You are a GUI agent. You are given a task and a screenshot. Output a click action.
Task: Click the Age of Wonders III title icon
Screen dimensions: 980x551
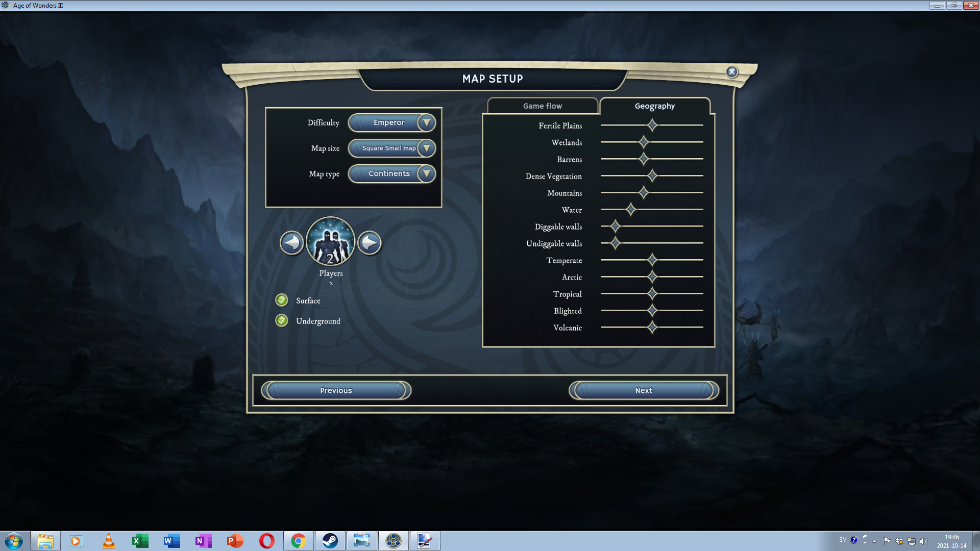coord(5,5)
